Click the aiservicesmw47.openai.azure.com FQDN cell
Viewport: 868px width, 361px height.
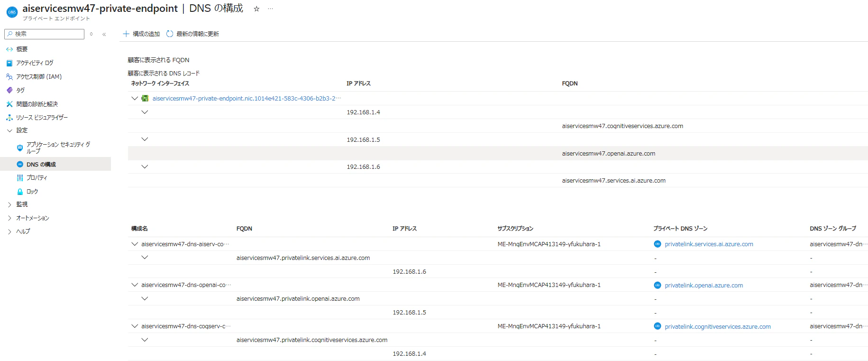click(x=609, y=154)
